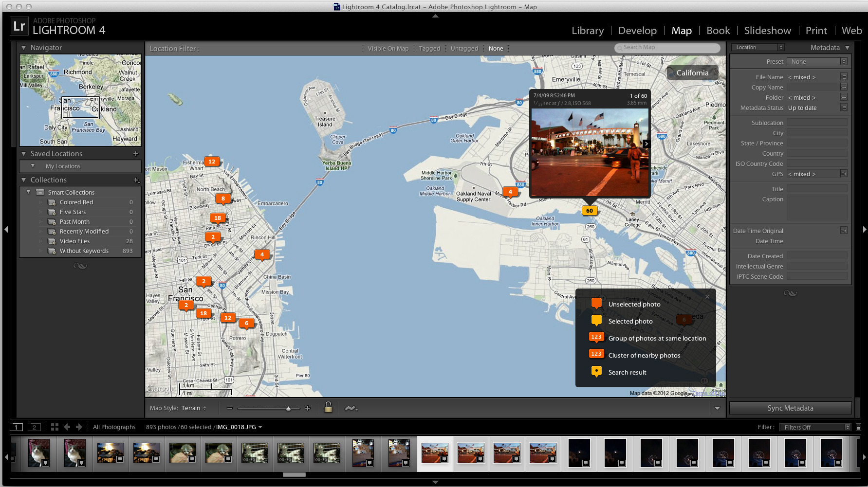Collapse My Locations folder

(33, 166)
